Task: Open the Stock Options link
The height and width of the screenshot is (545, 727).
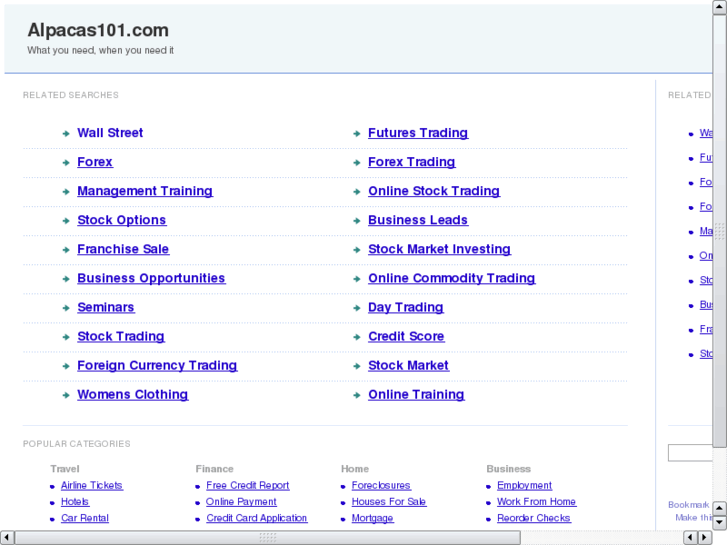Action: pos(121,220)
